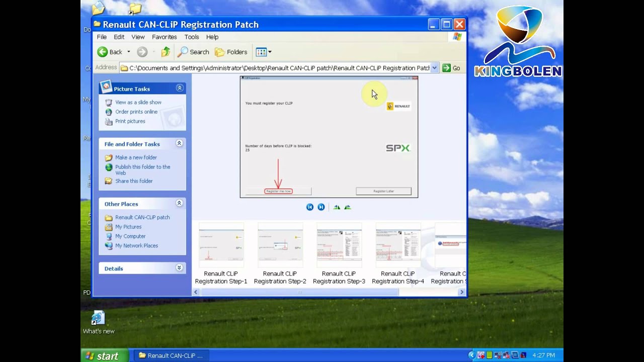Screen dimensions: 644x362
Task: Open the Search magnifier tool
Action: [x=193, y=52]
